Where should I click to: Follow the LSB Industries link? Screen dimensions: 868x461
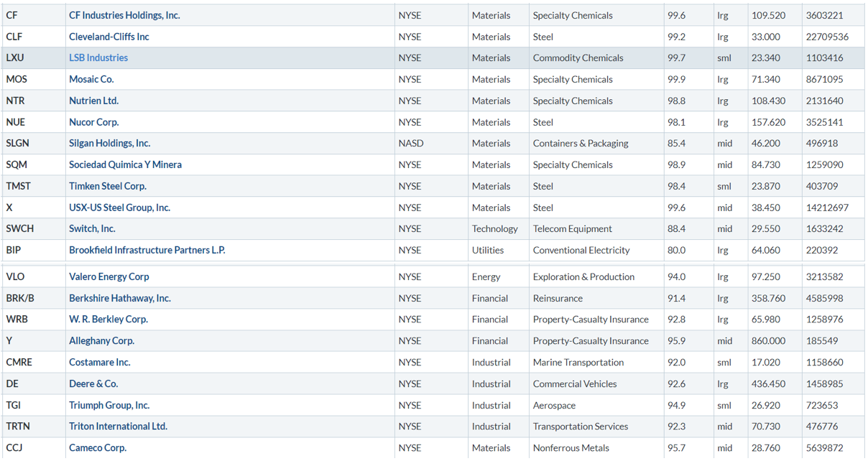(98, 58)
